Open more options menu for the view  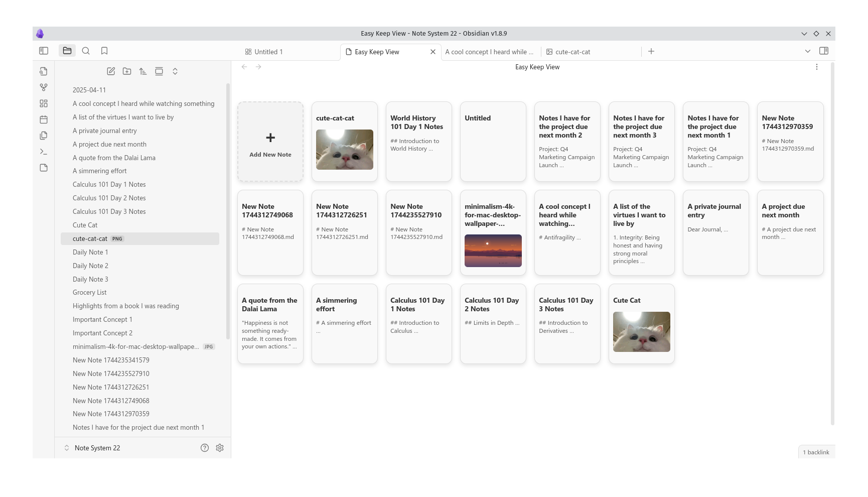(x=817, y=67)
